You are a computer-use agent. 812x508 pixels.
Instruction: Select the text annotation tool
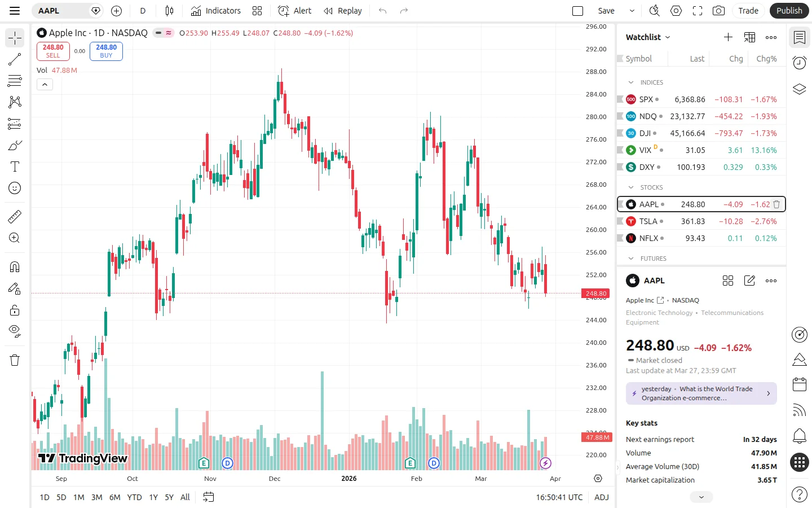[x=15, y=167]
